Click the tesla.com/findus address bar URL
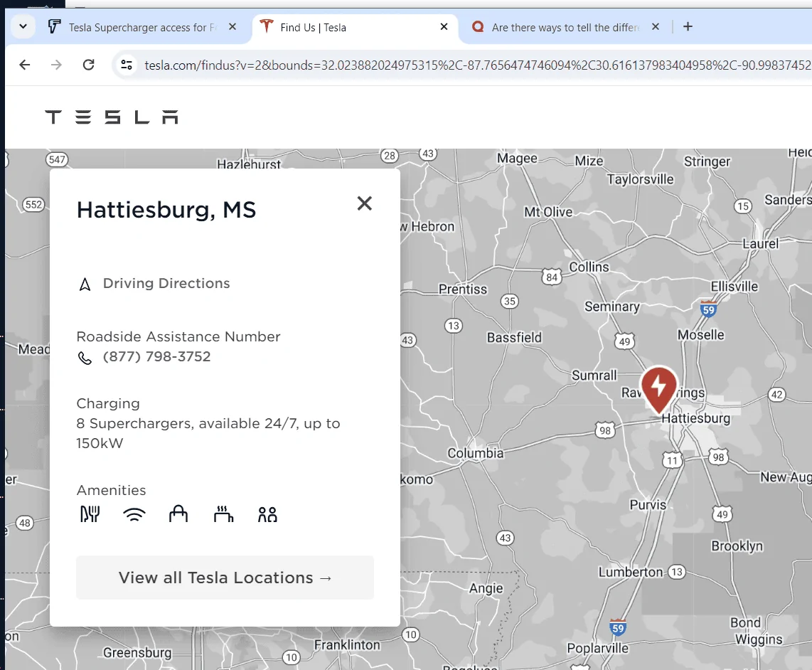This screenshot has width=812, height=670. [x=478, y=65]
